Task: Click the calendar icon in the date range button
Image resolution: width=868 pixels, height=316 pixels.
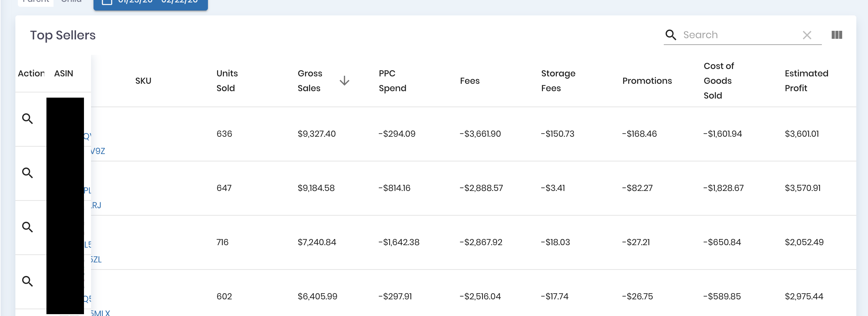Action: [x=107, y=2]
